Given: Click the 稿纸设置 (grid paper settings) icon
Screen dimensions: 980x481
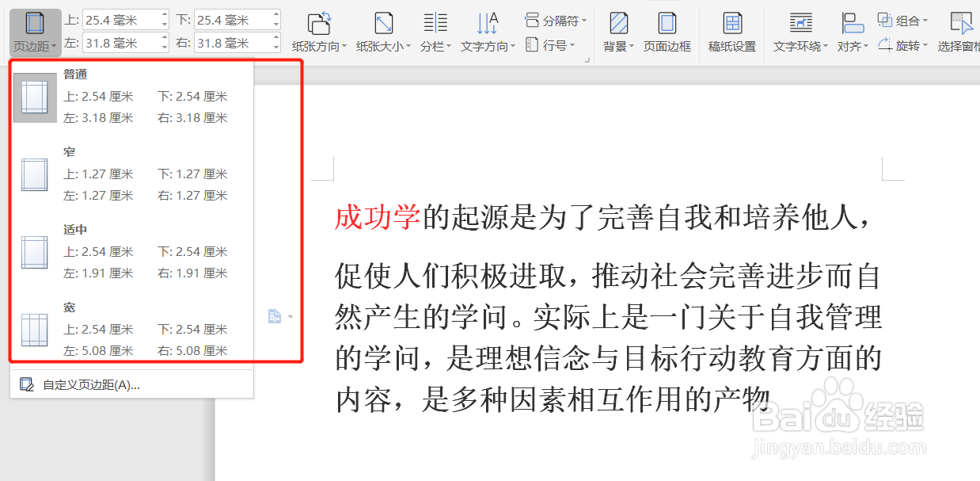Looking at the screenshot, I should 731,26.
